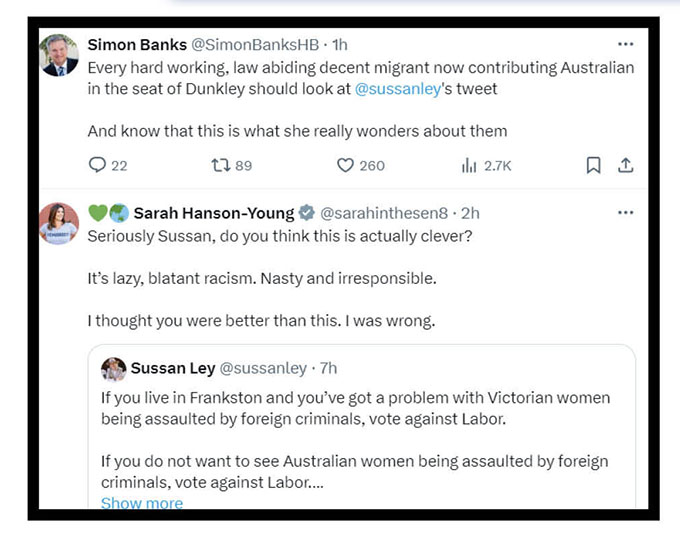The image size is (680, 560).
Task: Bookmark Simon Banks' tweet
Action: (593, 165)
